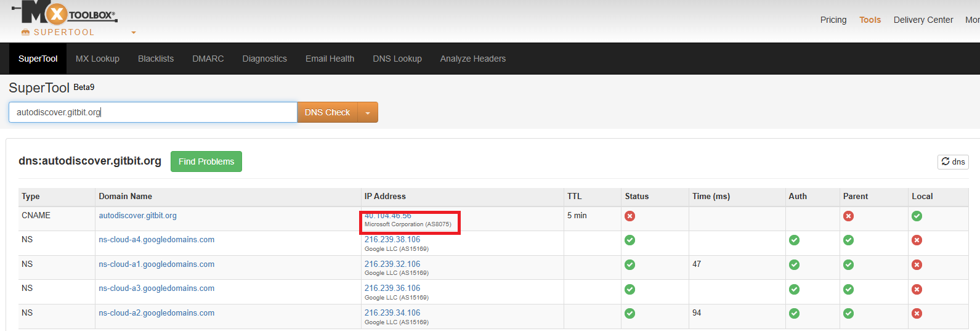Switch to the MX Lookup tab
980x331 pixels.
(x=97, y=59)
